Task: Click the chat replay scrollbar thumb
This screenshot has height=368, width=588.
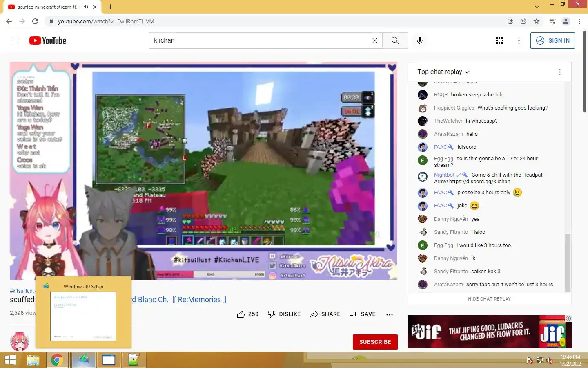Action: 567,263
